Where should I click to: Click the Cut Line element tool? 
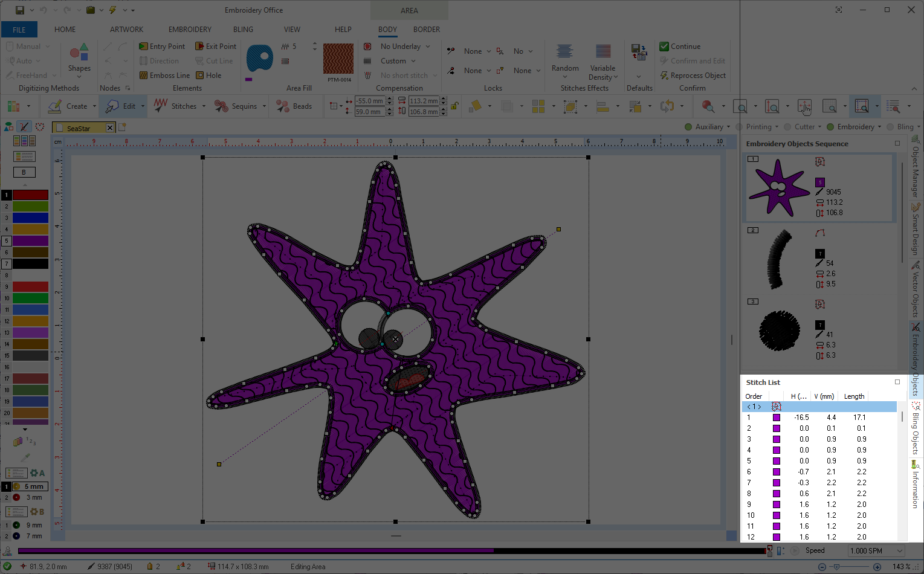[214, 61]
